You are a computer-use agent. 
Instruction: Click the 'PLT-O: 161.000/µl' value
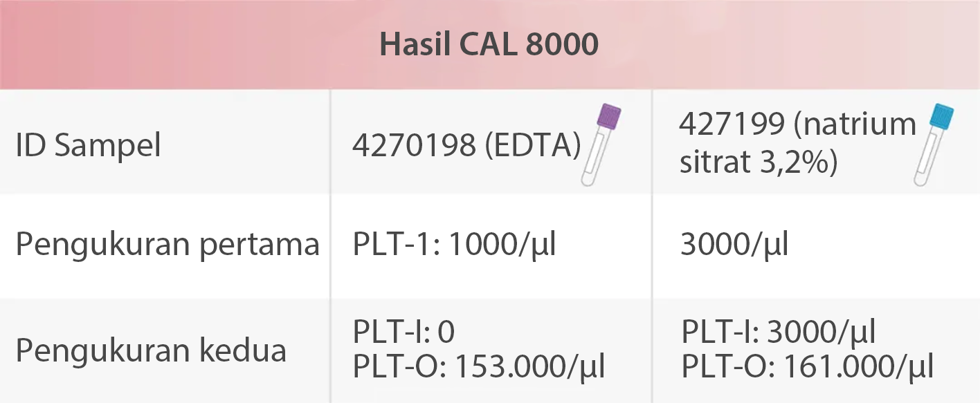[808, 368]
